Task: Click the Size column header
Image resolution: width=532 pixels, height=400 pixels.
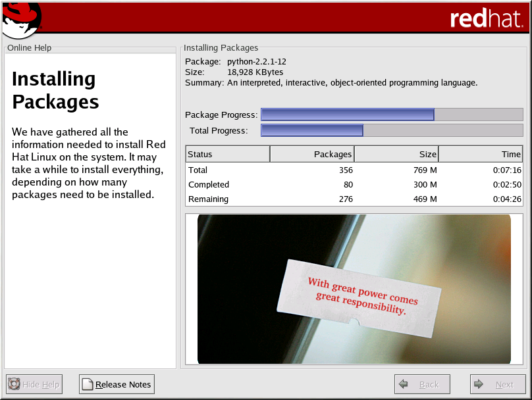Action: tap(396, 154)
